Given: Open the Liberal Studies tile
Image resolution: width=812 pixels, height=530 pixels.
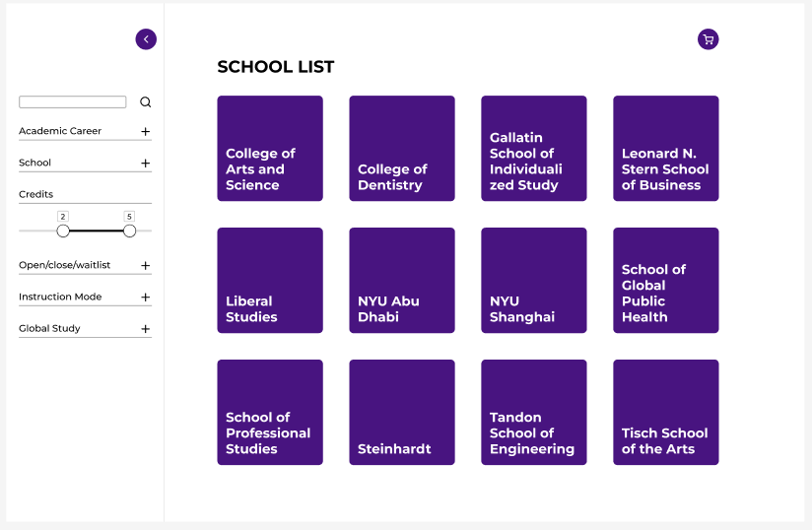Looking at the screenshot, I should tap(270, 280).
